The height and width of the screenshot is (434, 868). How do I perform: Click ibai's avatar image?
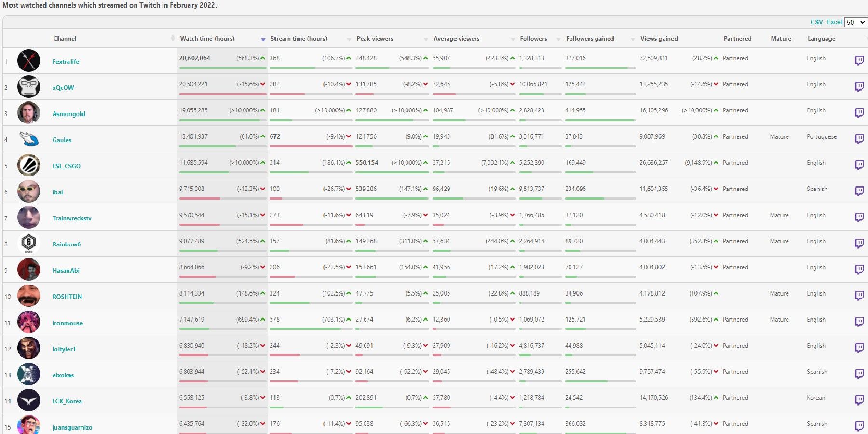pos(28,191)
